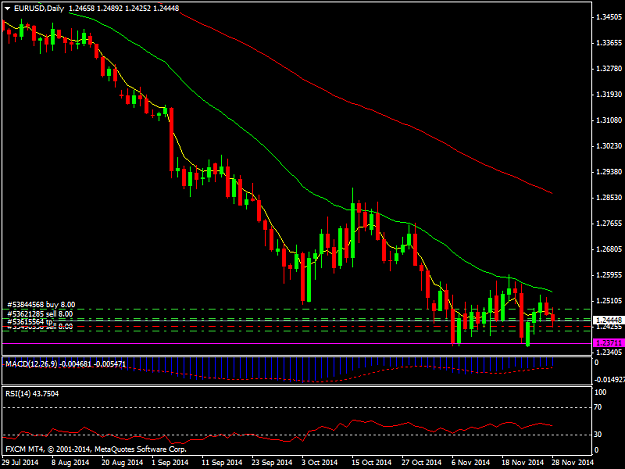Select the 1.24892 high value in header

click(110, 8)
